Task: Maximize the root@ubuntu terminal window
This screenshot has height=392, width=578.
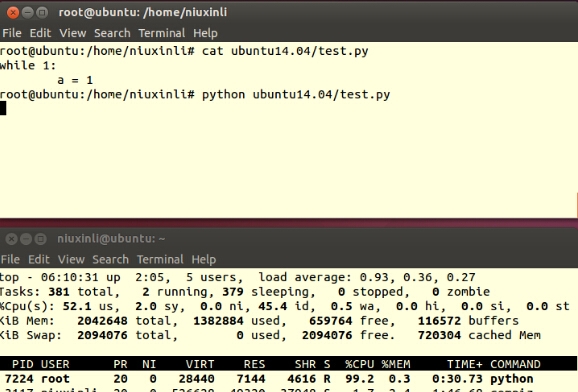Action: click(42, 13)
